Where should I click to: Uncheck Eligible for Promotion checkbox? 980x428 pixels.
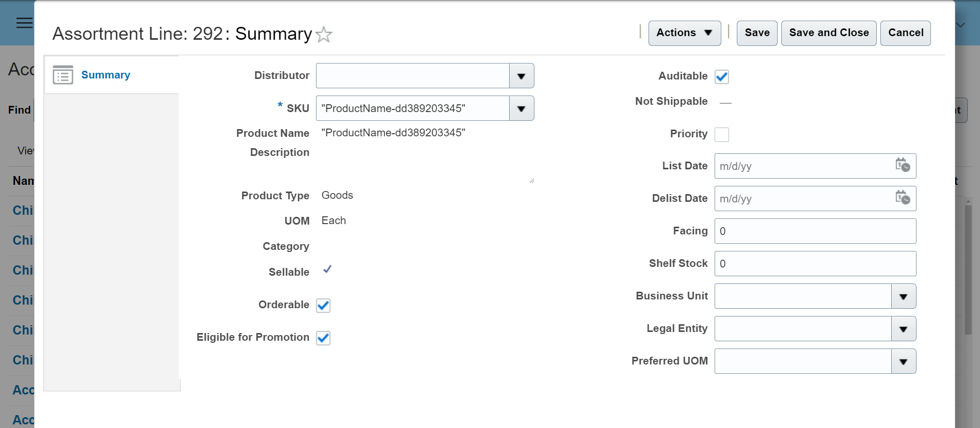(323, 338)
